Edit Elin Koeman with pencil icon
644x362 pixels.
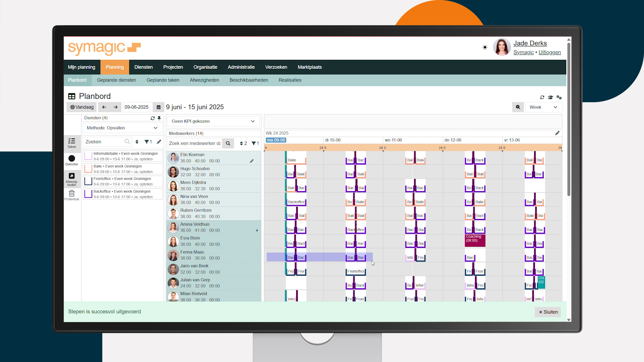point(252,161)
